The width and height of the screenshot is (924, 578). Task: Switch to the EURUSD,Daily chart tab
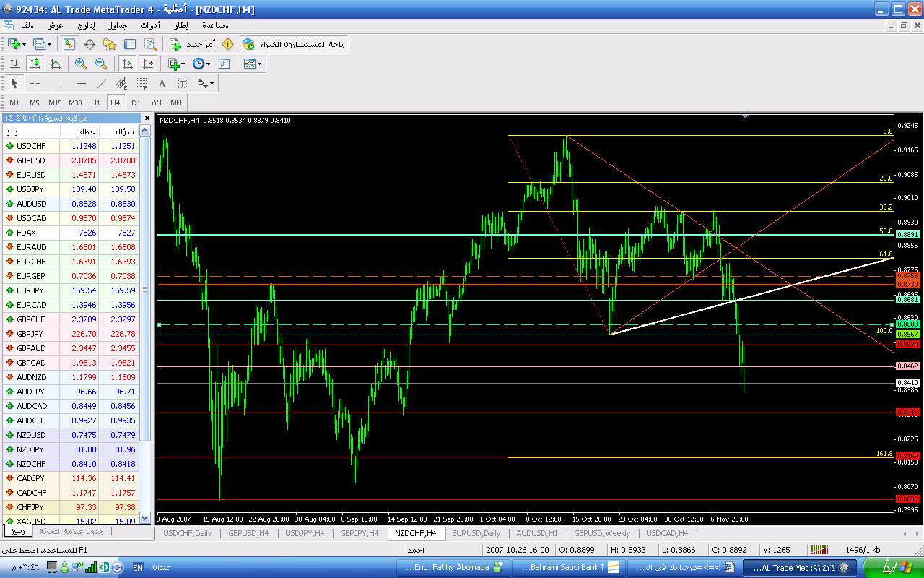click(476, 533)
